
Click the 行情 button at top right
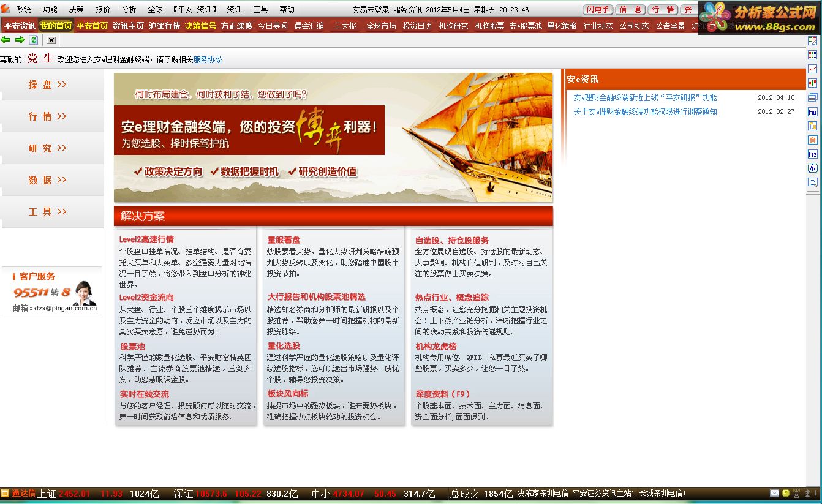pos(663,9)
